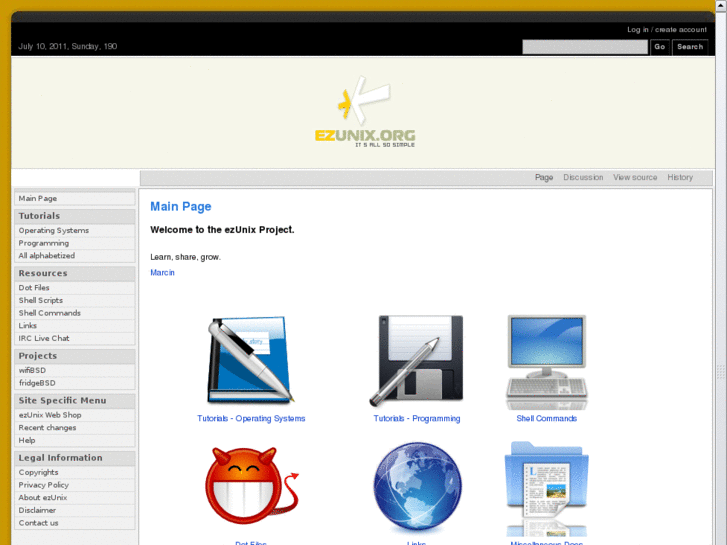Click the Go search button
Image resolution: width=727 pixels, height=545 pixels.
[x=659, y=47]
